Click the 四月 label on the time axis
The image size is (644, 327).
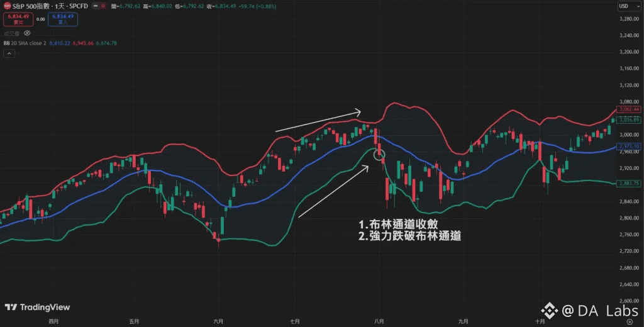pyautogui.click(x=53, y=322)
